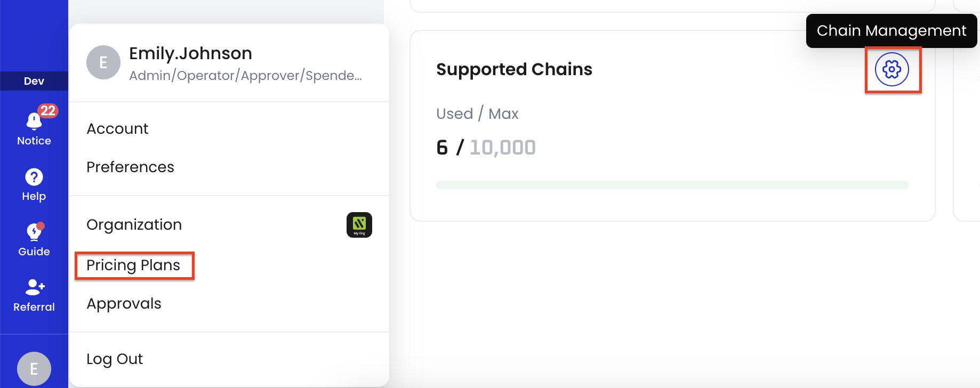Click the Help question mark icon
This screenshot has width=980, height=388.
[34, 177]
